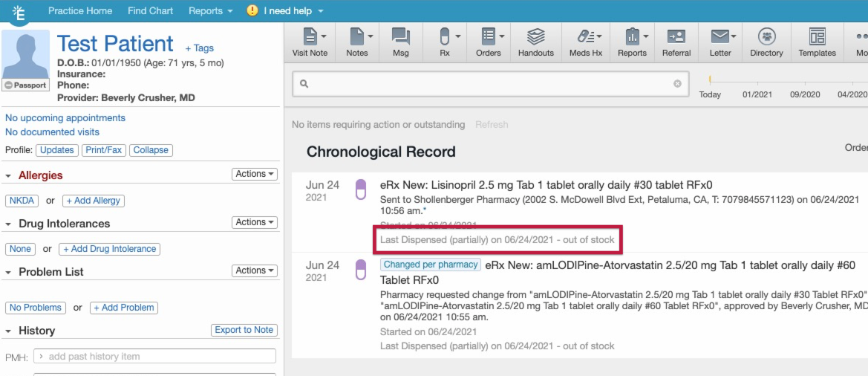Click the Templates toolbar icon
This screenshot has width=868, height=376.
817,42
